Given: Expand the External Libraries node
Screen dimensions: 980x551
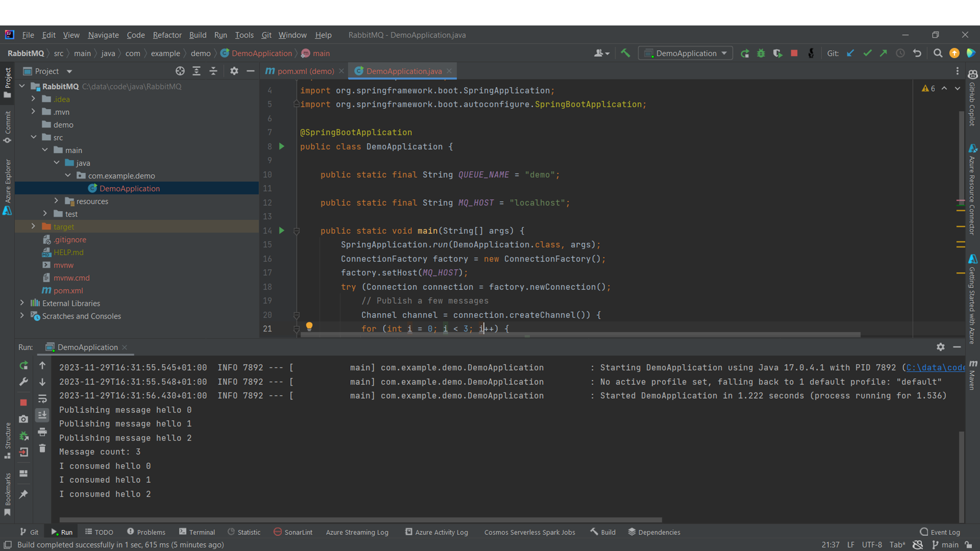Looking at the screenshot, I should (22, 303).
